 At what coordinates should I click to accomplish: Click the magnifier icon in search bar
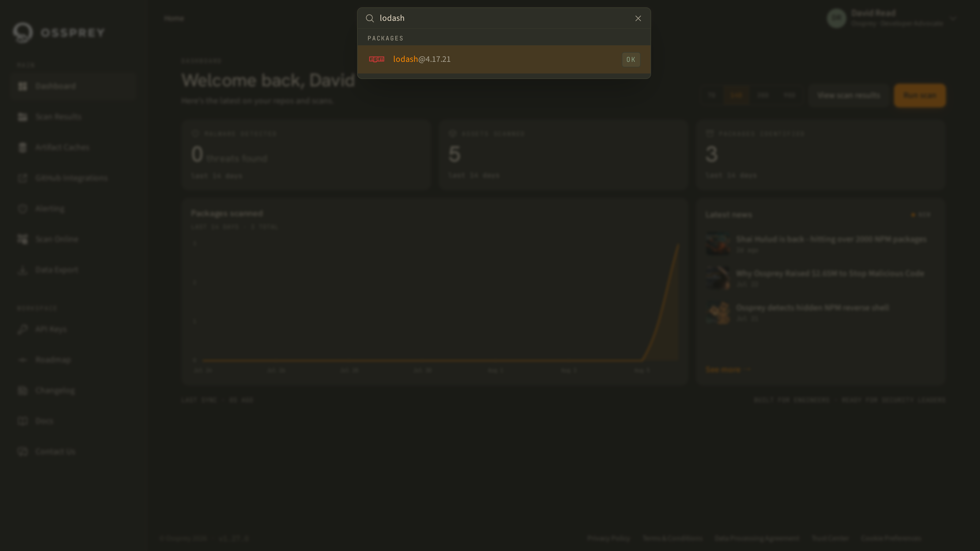pyautogui.click(x=369, y=18)
